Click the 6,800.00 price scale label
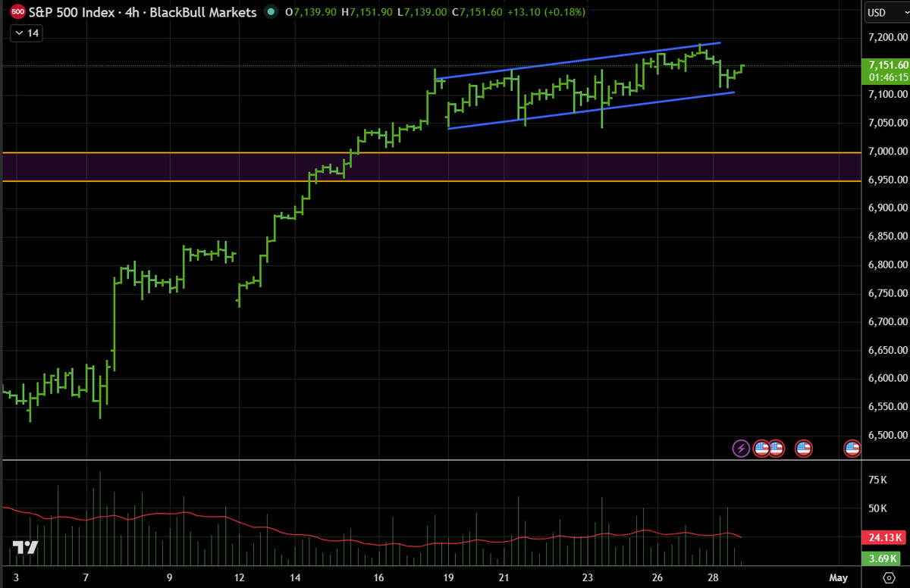The height and width of the screenshot is (588, 910). tap(887, 264)
